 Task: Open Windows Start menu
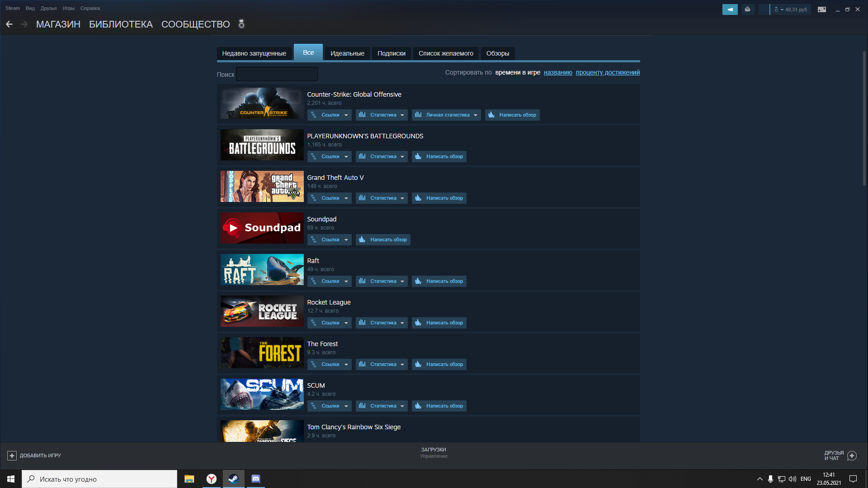pyautogui.click(x=11, y=479)
